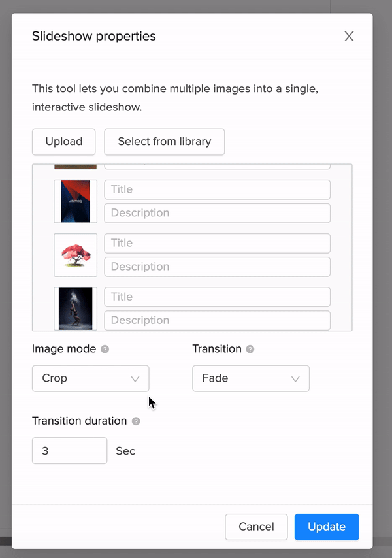Click Title field of dancer image

217,297
